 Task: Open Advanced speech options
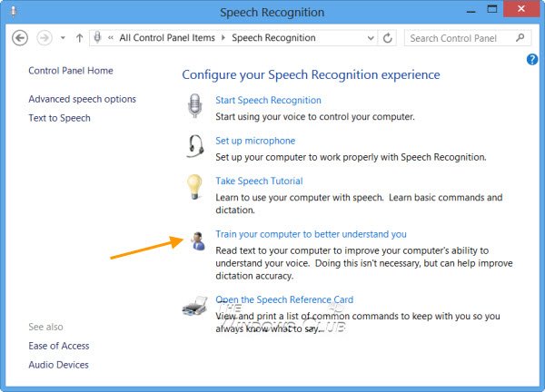coord(82,99)
